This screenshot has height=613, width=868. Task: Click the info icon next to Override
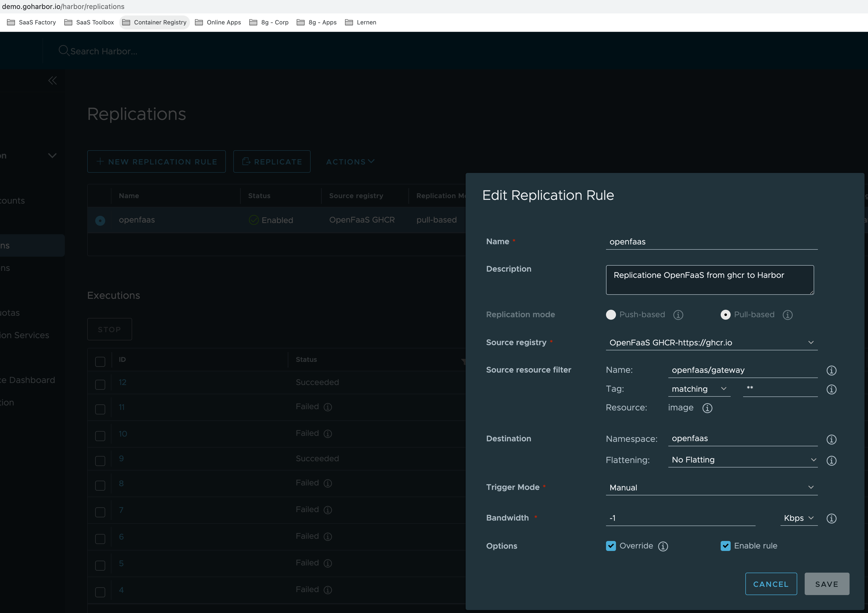[664, 546]
